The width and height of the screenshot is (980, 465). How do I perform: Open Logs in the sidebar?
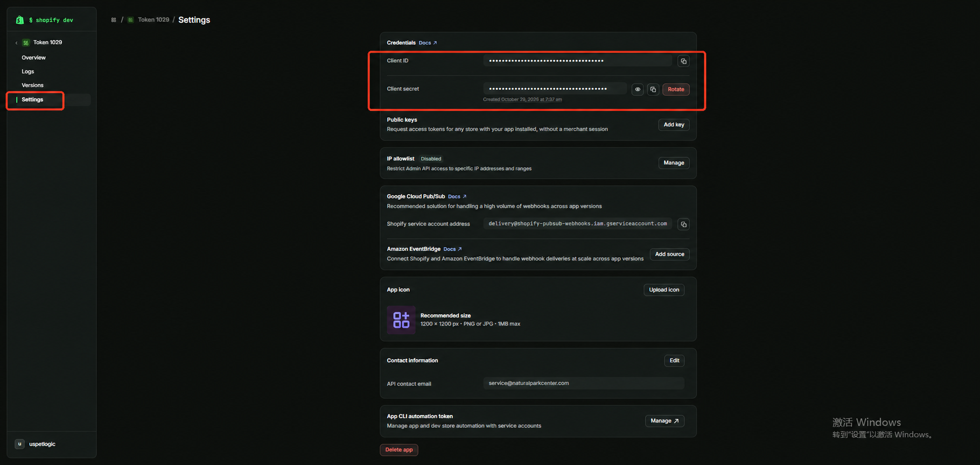28,72
